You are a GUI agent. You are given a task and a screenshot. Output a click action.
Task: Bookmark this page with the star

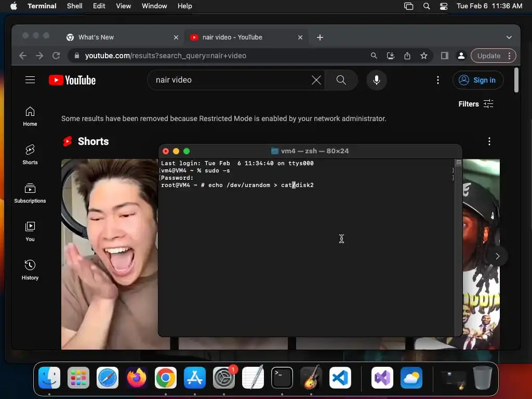pos(424,56)
